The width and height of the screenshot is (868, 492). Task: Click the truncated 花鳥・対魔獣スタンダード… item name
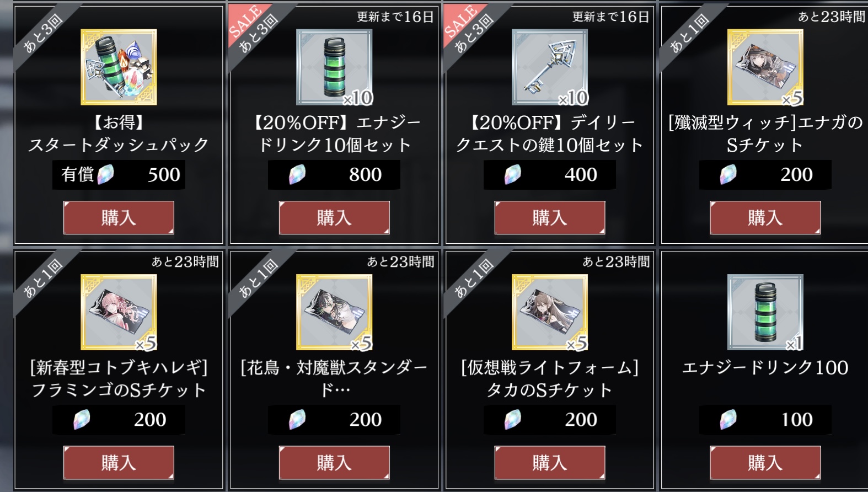point(334,378)
